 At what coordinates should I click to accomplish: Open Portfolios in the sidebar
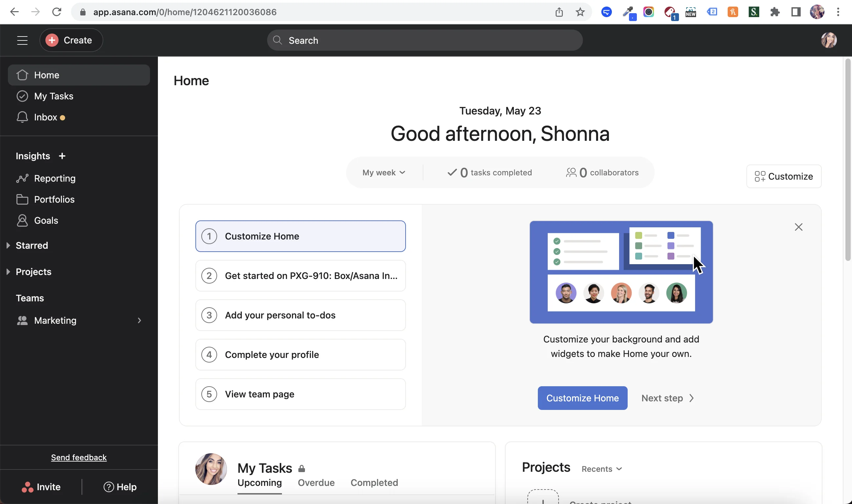(79, 199)
